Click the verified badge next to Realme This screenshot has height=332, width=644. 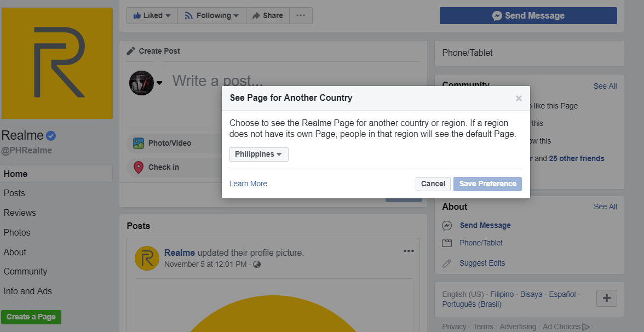click(x=51, y=136)
